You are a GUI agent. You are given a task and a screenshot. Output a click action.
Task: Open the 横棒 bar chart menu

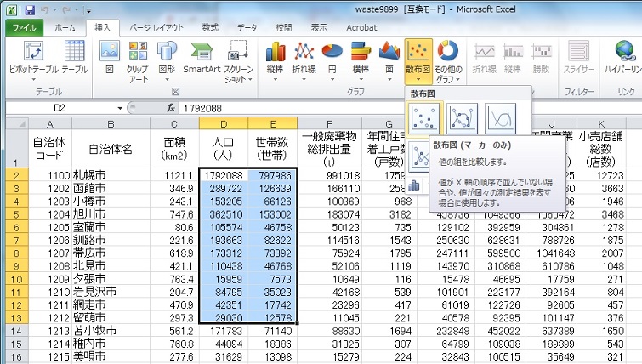pos(361,61)
